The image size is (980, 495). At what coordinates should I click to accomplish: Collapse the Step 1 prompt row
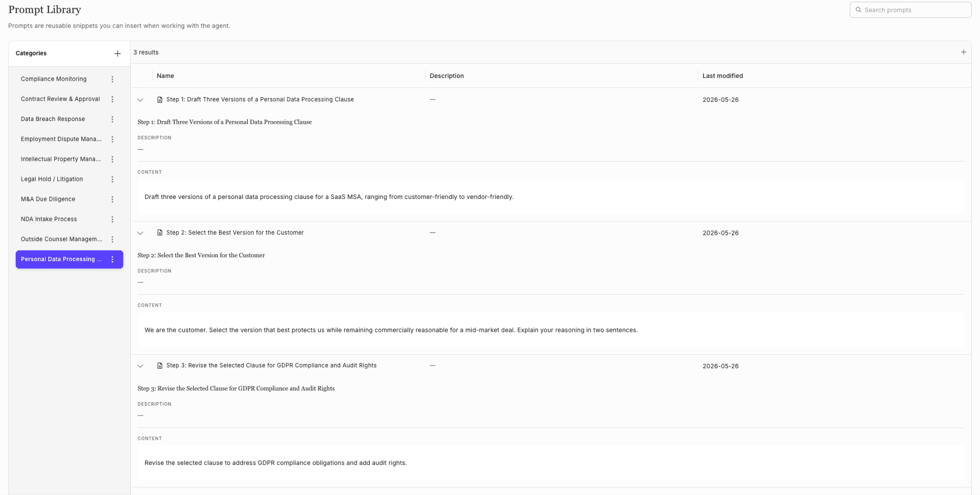pyautogui.click(x=140, y=100)
